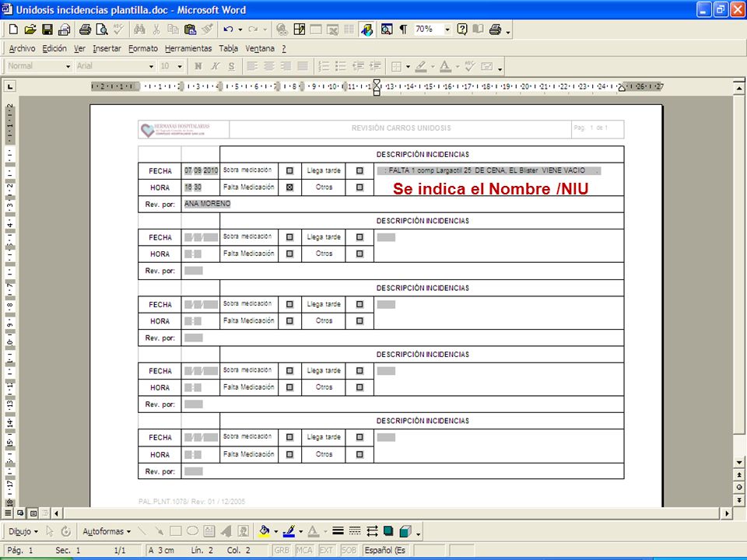Create a new blank document
The width and height of the screenshot is (747, 560).
click(x=13, y=30)
